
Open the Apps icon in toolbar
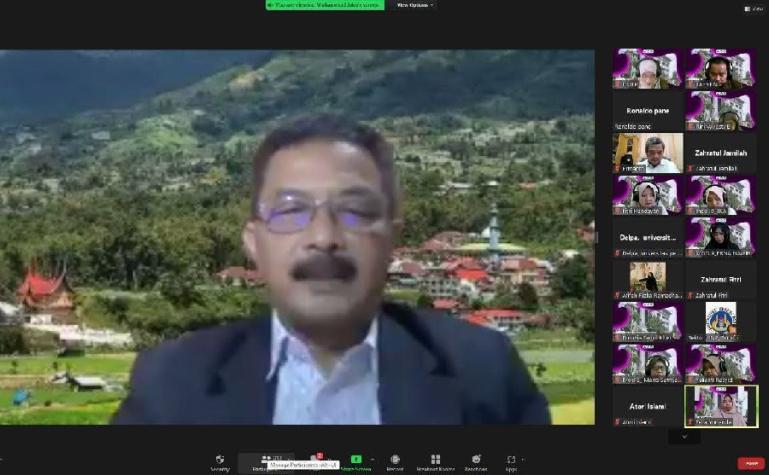511,460
